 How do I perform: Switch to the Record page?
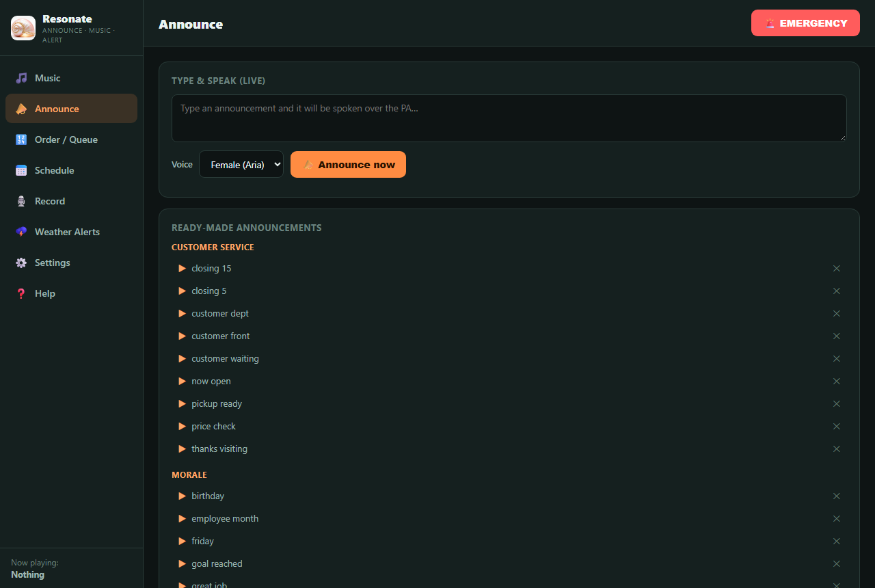71,201
